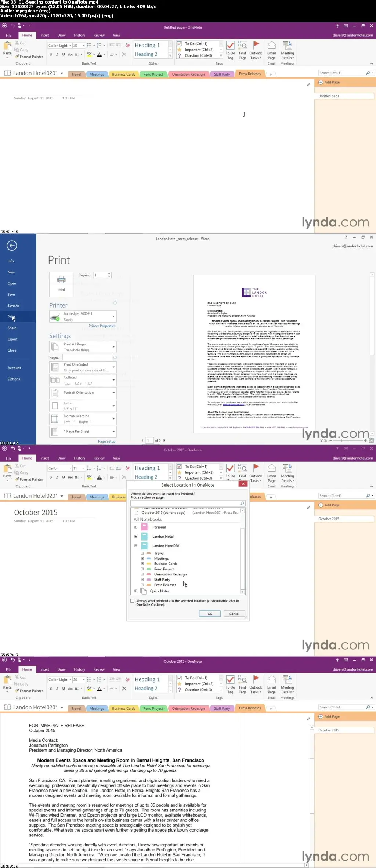Toggle Subscript in the Untitled page OneNote window
The image size is (376, 868).
77,54
